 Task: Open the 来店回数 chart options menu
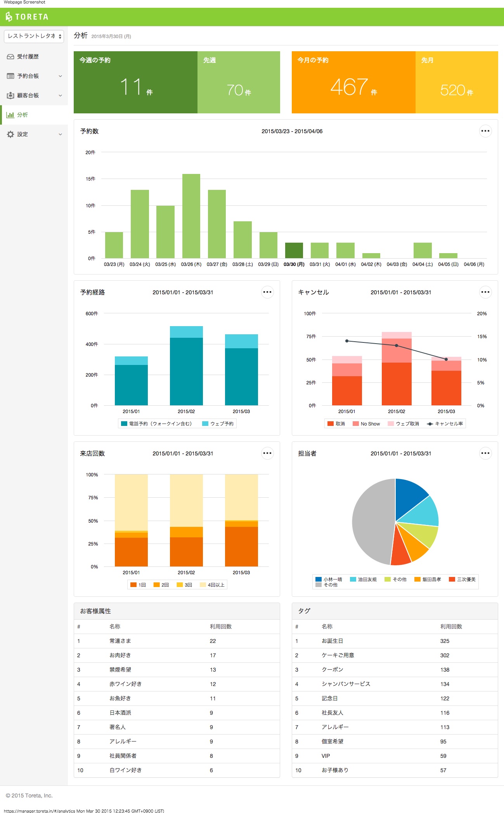click(x=267, y=453)
